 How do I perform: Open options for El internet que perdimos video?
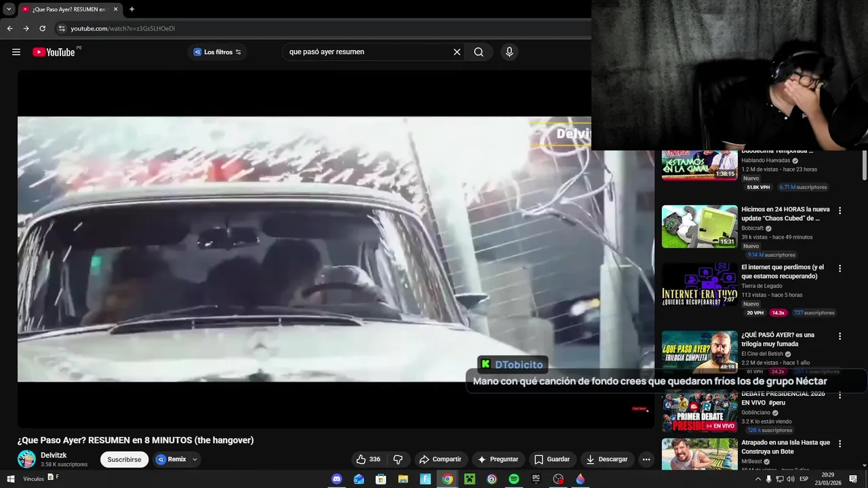840,268
